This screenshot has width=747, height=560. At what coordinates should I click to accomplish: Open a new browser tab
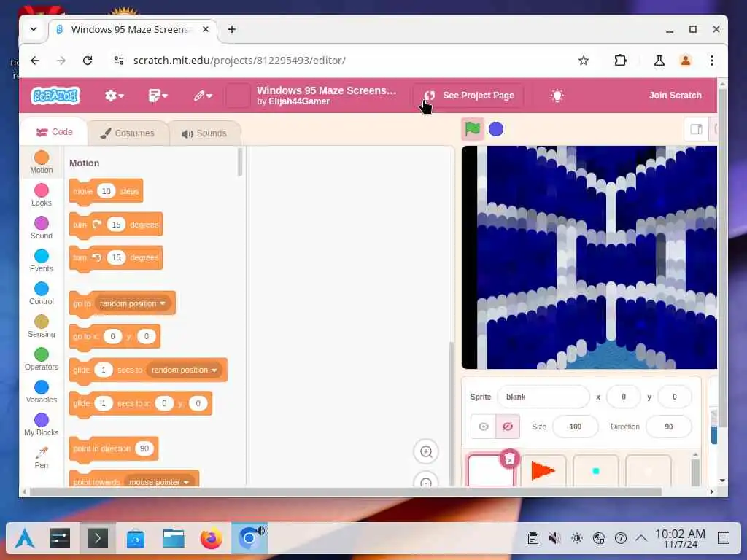pos(232,29)
